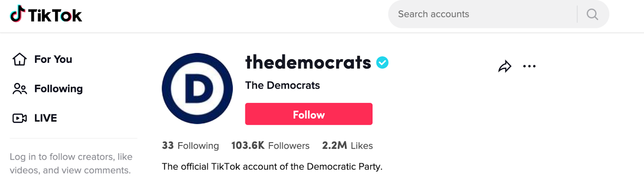This screenshot has width=644, height=182.
Task: Go to the Following feed
Action: coord(58,89)
